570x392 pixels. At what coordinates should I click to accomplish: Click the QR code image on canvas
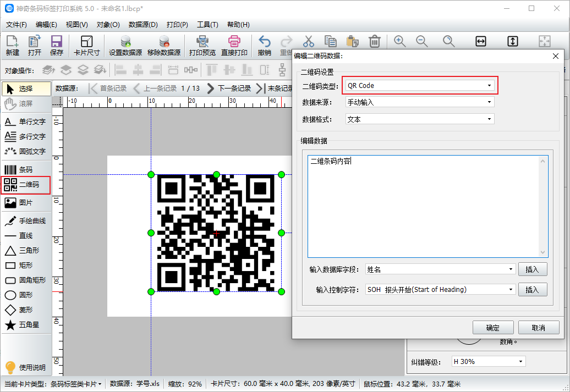coord(216,233)
